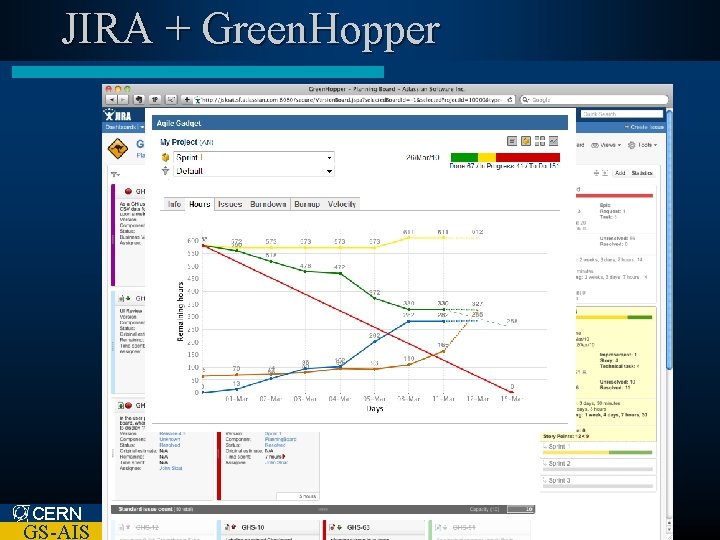Viewport: 720px width, 540px height.
Task: Click the My Project title link
Action: (179, 142)
